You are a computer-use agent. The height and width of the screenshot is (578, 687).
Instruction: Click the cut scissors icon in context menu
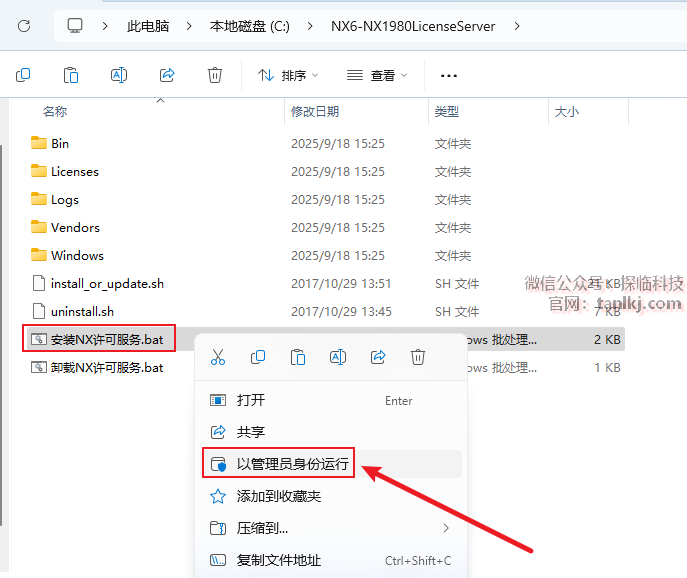point(218,357)
